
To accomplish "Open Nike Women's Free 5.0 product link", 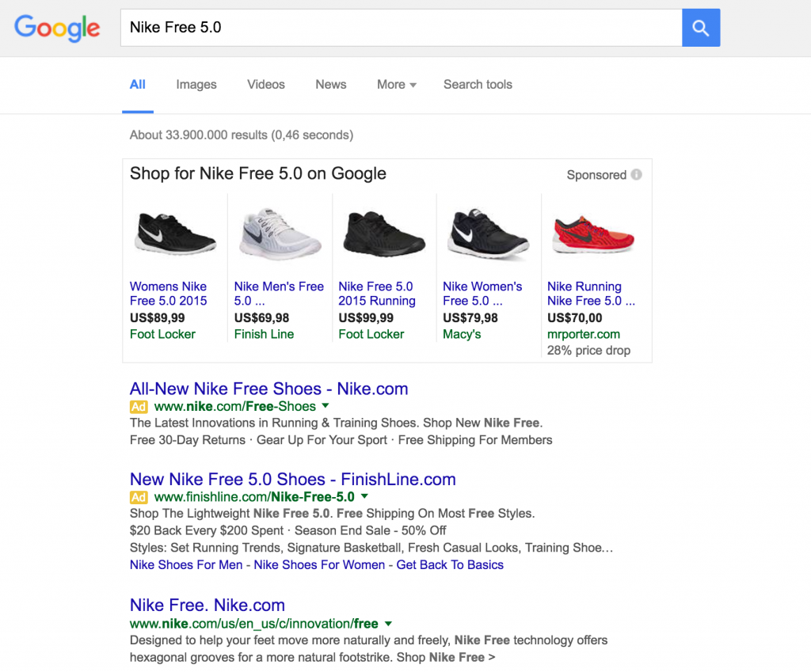I will (482, 294).
